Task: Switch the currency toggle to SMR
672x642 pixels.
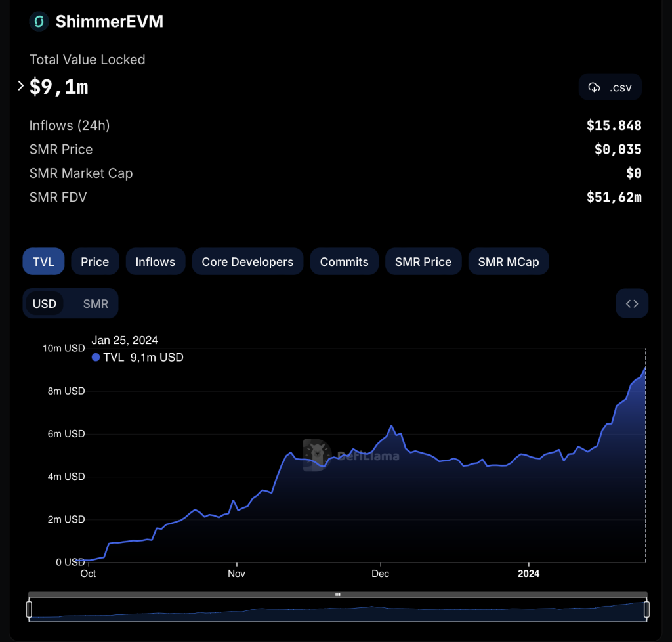Action: [96, 303]
